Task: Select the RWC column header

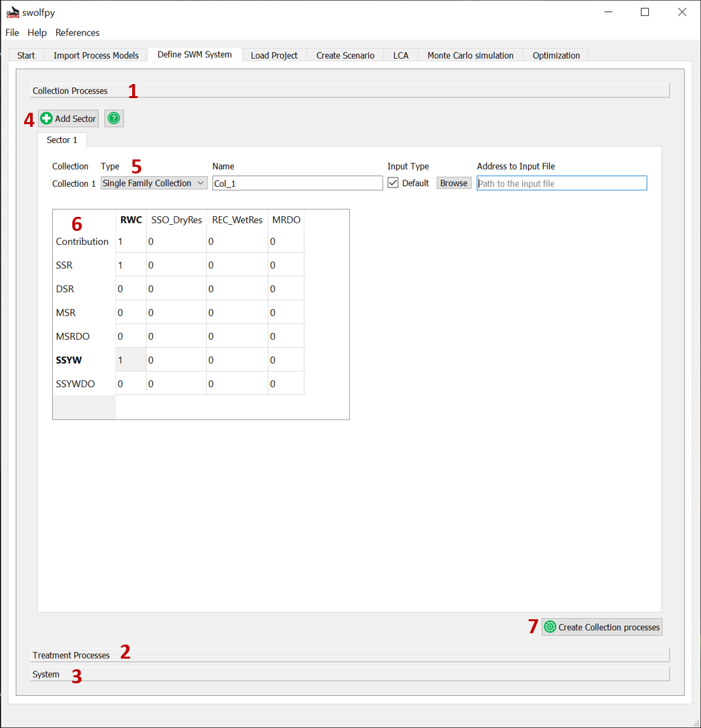Action: pos(131,220)
